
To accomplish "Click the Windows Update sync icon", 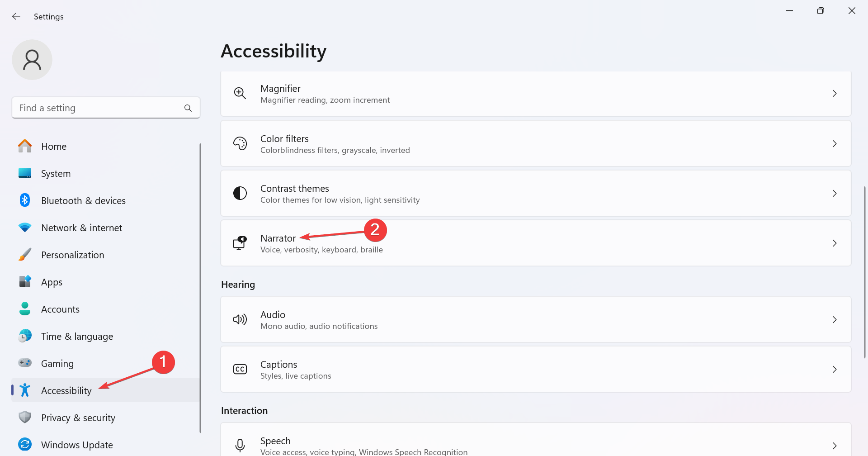I will [25, 445].
